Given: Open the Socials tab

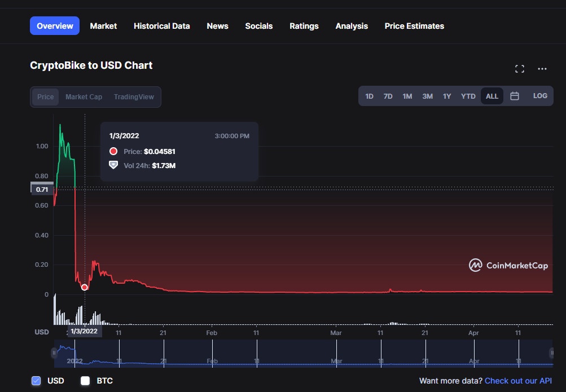Looking at the screenshot, I should tap(258, 26).
